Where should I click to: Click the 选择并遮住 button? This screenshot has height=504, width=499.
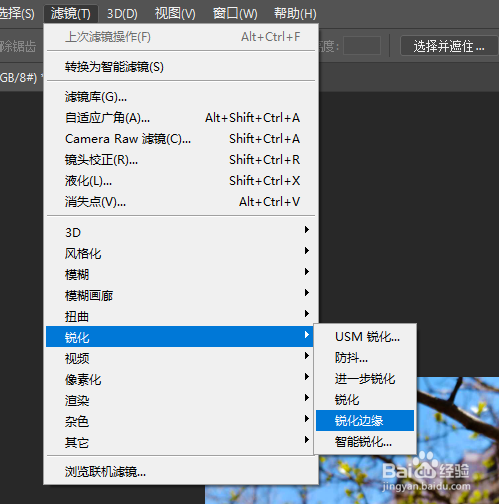pyautogui.click(x=449, y=46)
